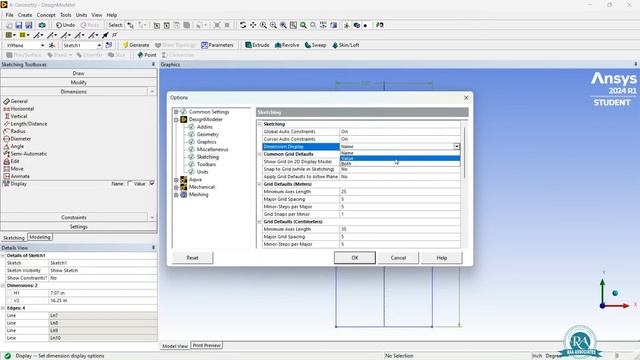The height and width of the screenshot is (360, 640).
Task: Click Reset in the Options dialog
Action: tap(192, 258)
